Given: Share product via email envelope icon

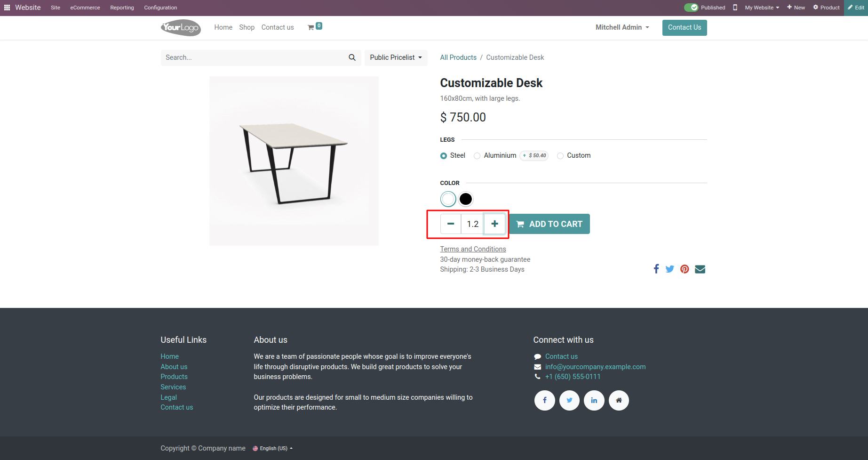Looking at the screenshot, I should pyautogui.click(x=700, y=269).
